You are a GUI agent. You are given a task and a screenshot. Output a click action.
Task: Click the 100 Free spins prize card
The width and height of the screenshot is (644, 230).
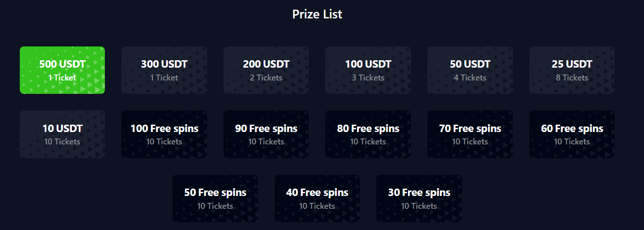164,134
